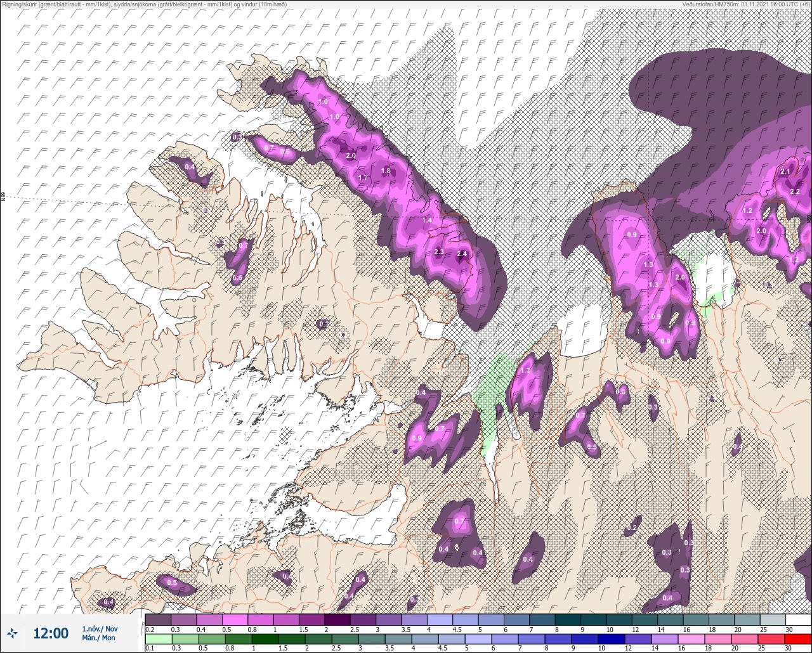Select the bright pink upper swatch starting at 0.5
Screen dimensions: 812x653
click(x=235, y=619)
